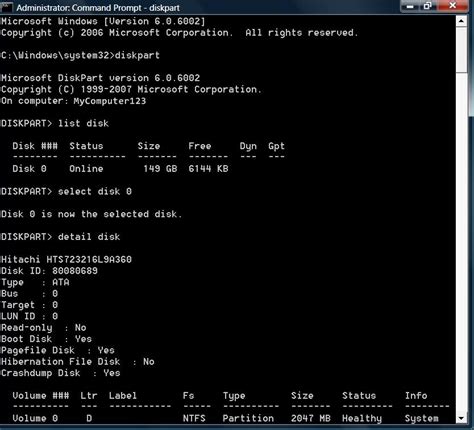Click the window title 'Administrator: Command Prompt - diskpart'
474x430 pixels.
tap(98, 7)
